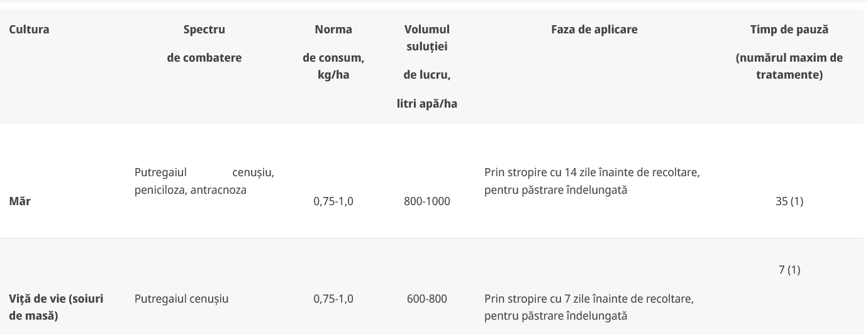The height and width of the screenshot is (336, 868).
Task: Click the 0,75-1,0 value in grapevine row
Action: pyautogui.click(x=333, y=299)
